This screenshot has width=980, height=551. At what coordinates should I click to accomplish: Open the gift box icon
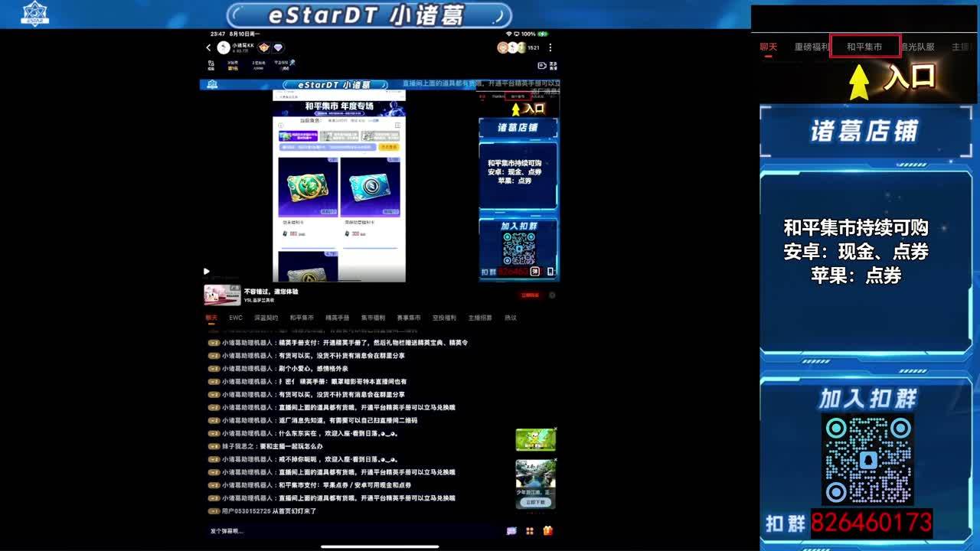point(547,530)
